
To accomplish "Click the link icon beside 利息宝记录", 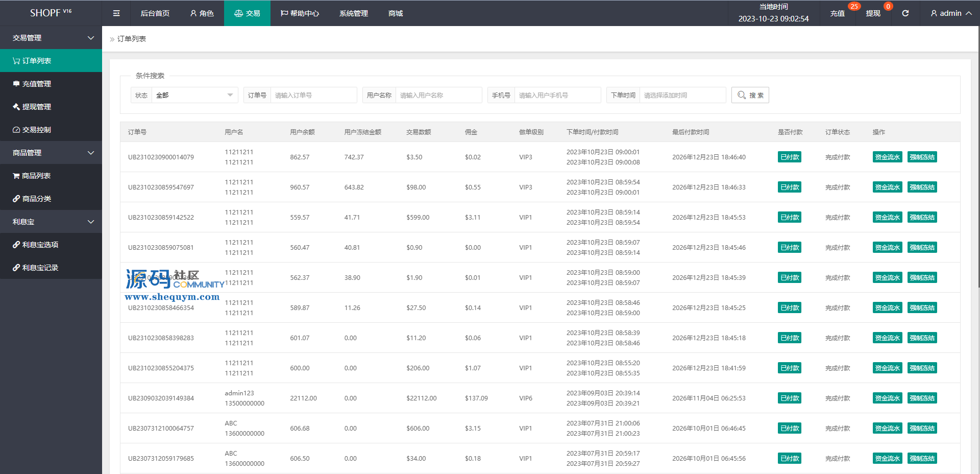I will (x=16, y=268).
